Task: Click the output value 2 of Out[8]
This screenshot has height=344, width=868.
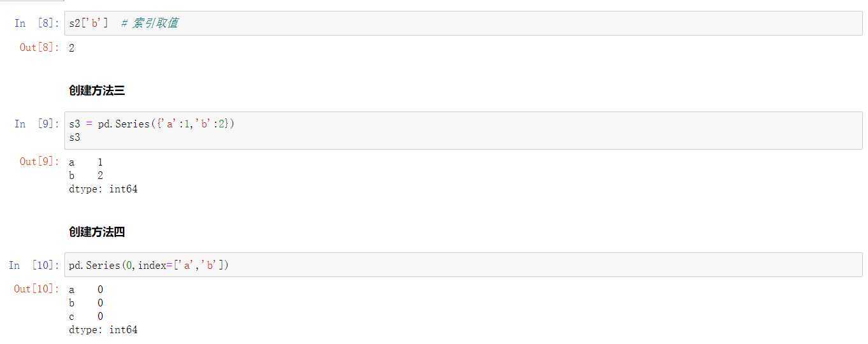Action: (71, 48)
